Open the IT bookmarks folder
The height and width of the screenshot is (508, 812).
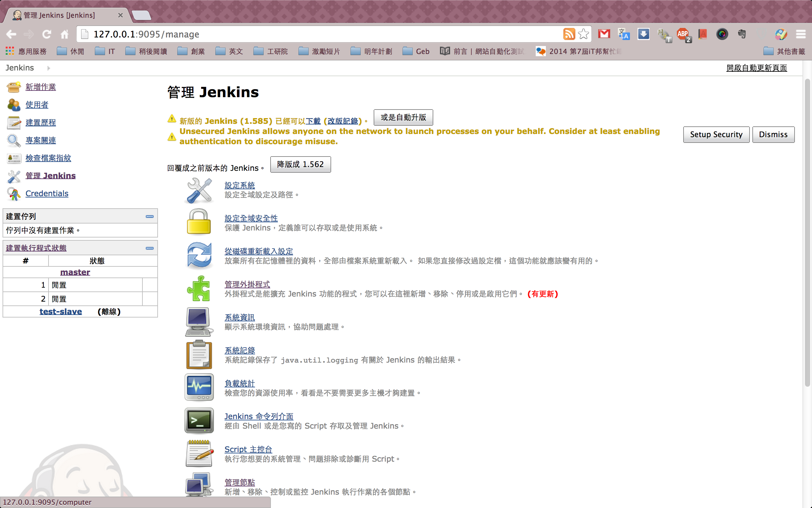point(105,51)
